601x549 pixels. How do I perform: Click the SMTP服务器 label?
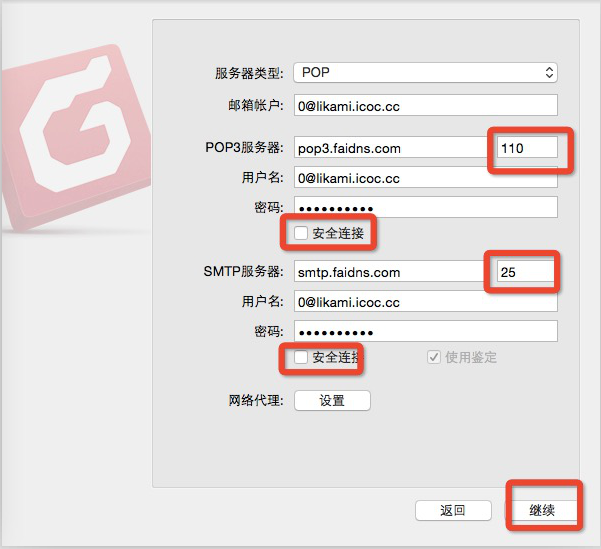coord(243,271)
